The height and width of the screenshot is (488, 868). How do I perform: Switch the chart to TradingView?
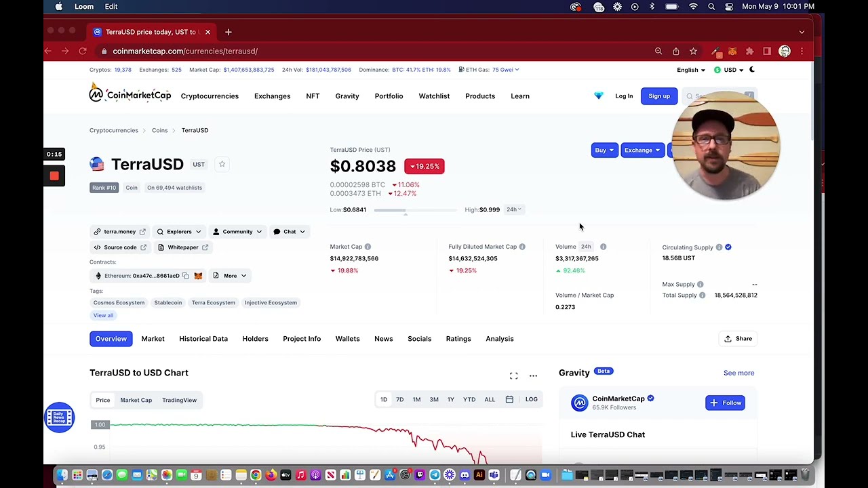pos(179,400)
